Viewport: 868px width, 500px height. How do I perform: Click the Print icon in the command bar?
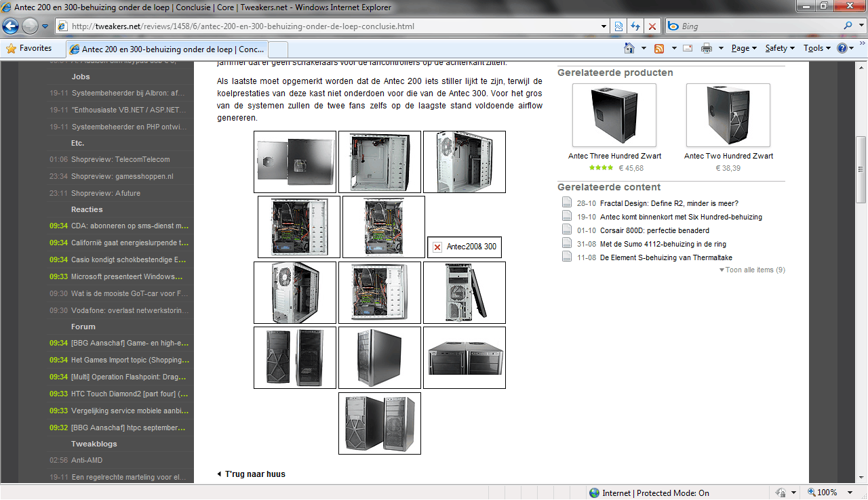click(706, 48)
